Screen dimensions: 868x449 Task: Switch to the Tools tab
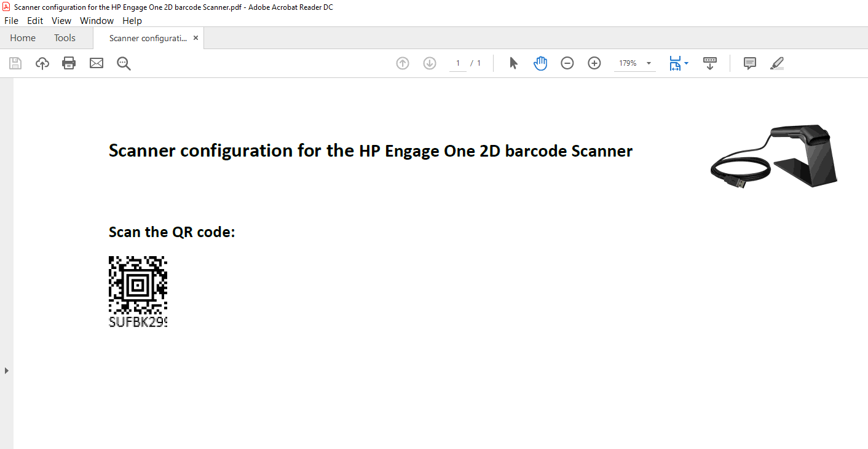pyautogui.click(x=65, y=38)
